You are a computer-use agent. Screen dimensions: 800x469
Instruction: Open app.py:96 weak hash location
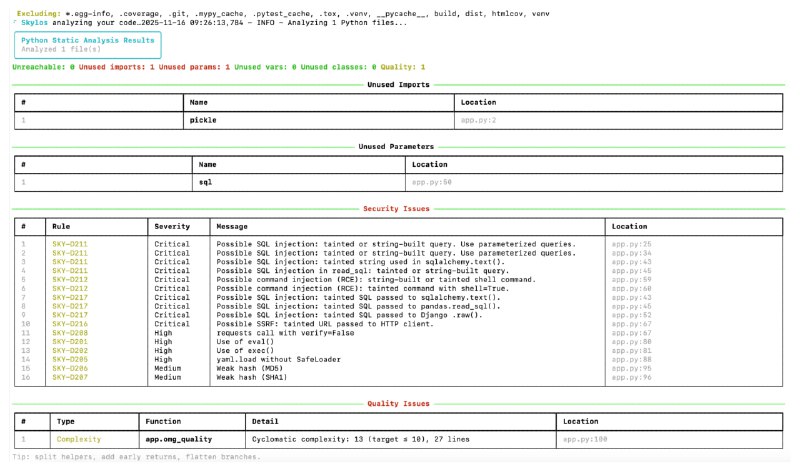coord(632,378)
